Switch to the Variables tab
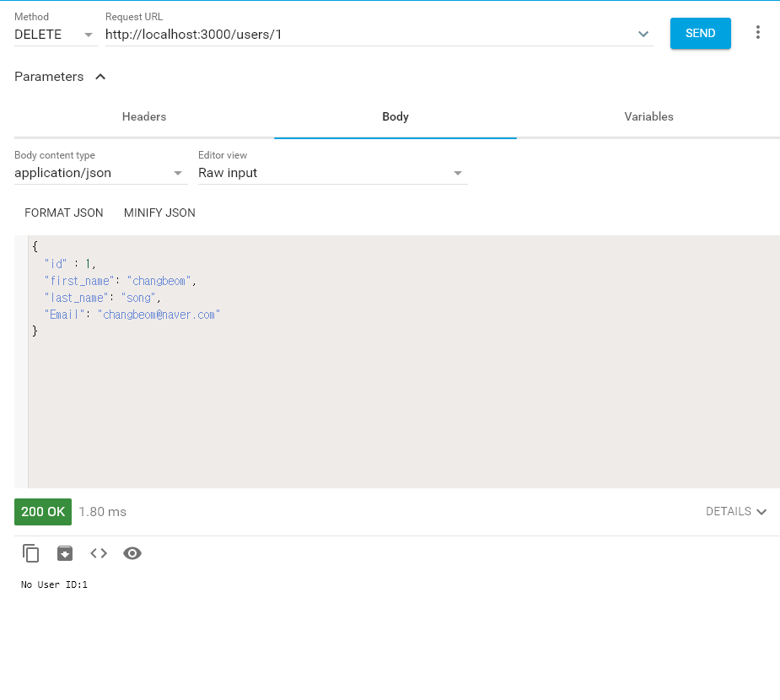The height and width of the screenshot is (700, 780). click(x=648, y=116)
